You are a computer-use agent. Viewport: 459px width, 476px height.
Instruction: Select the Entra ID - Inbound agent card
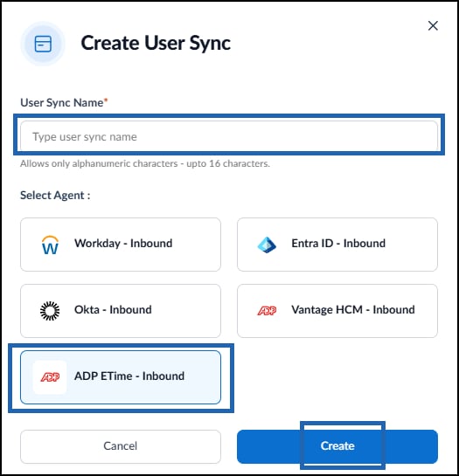coord(337,245)
